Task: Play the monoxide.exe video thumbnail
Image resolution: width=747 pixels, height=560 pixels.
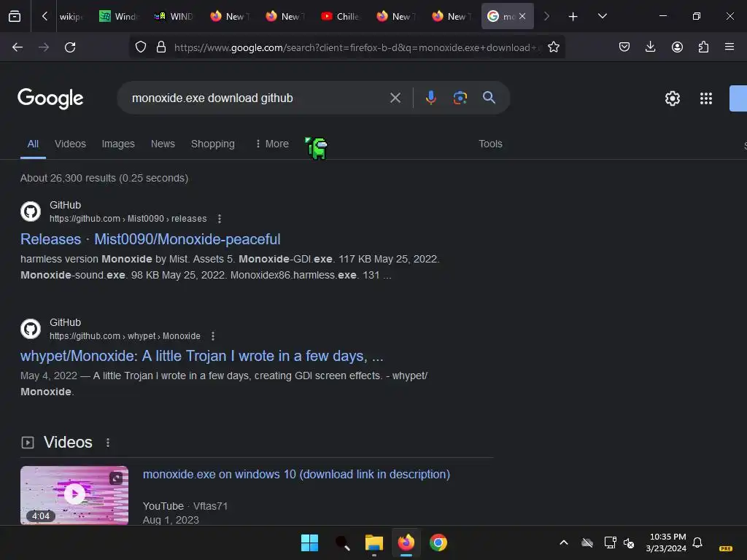Action: click(74, 495)
